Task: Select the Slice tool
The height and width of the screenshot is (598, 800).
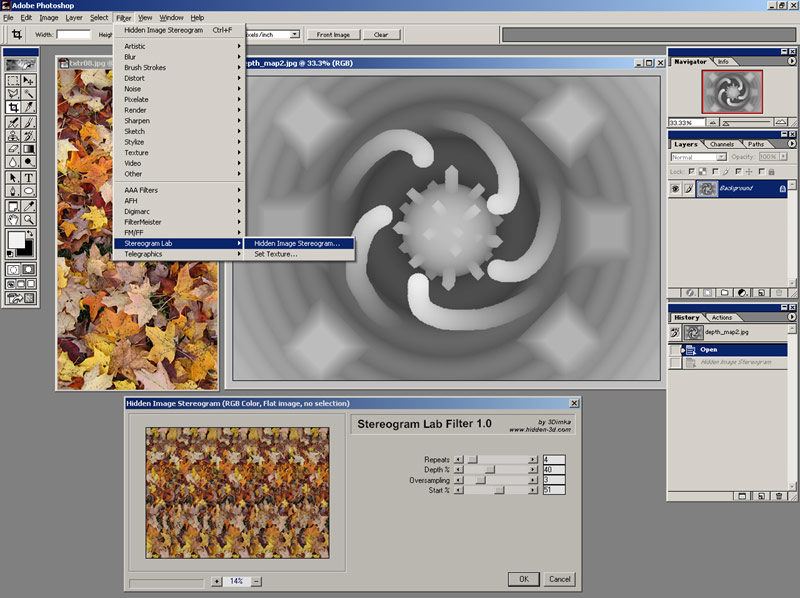Action: tap(29, 107)
